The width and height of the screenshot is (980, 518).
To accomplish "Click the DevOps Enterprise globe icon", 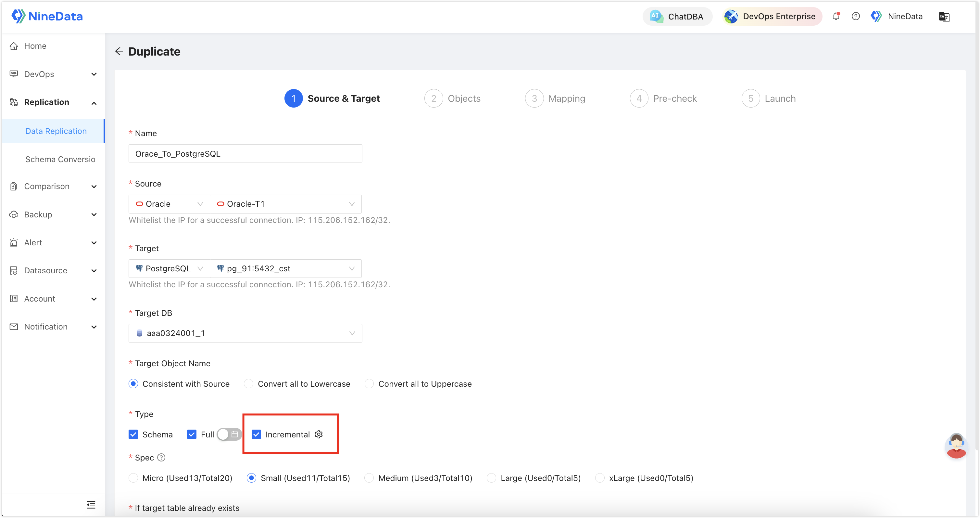I will pyautogui.click(x=731, y=16).
